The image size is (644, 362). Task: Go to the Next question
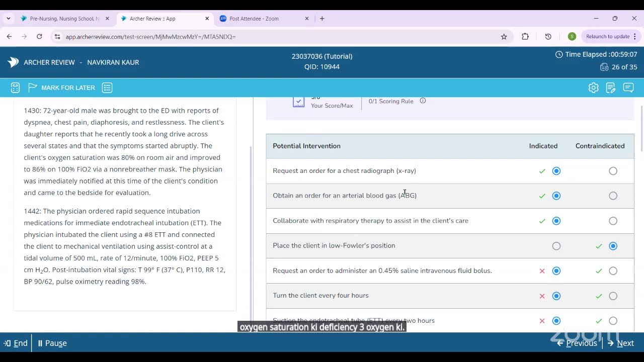point(621,343)
